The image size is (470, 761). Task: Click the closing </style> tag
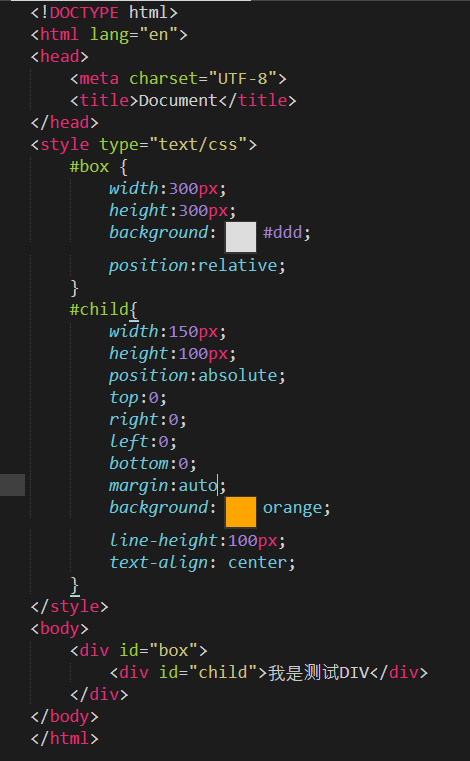tap(69, 606)
